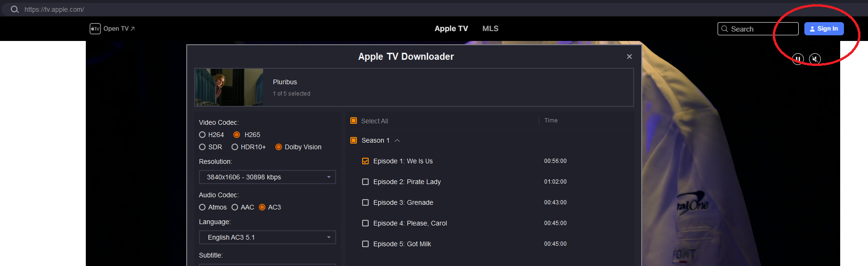Click the Subtitle label
Viewport: 868px width, 266px height.
(211, 255)
